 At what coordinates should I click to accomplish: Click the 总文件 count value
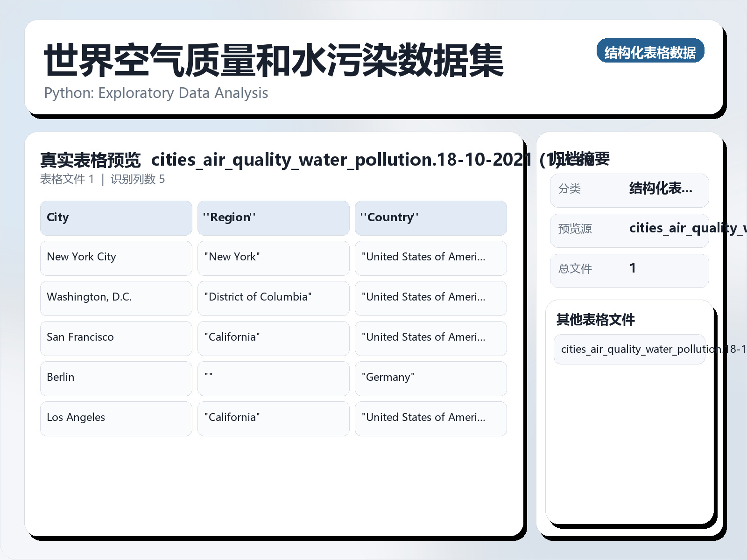tap(633, 269)
